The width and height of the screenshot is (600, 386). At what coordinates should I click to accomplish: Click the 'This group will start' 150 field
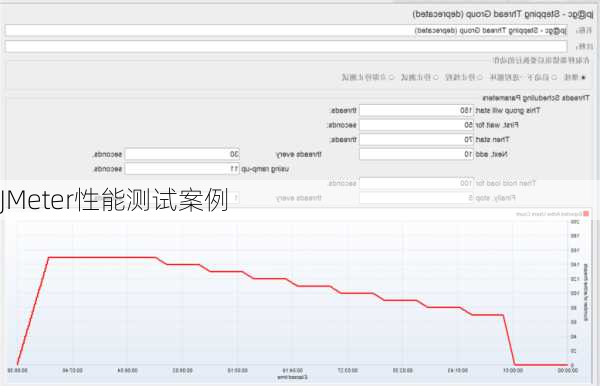tap(416, 111)
